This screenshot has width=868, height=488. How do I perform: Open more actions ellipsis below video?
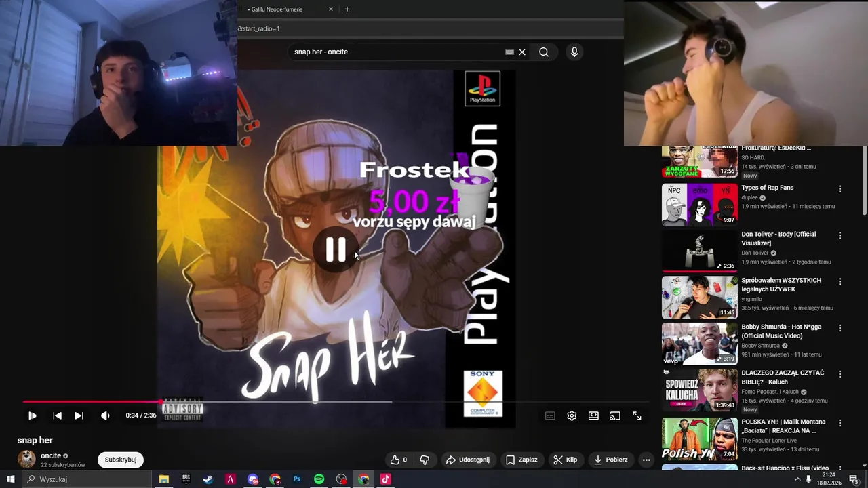pos(646,460)
